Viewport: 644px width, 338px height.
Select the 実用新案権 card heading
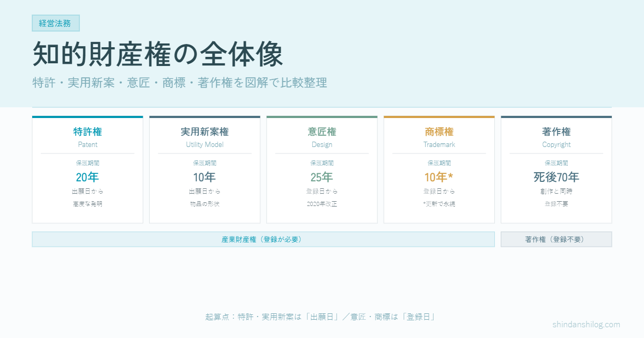(x=204, y=132)
